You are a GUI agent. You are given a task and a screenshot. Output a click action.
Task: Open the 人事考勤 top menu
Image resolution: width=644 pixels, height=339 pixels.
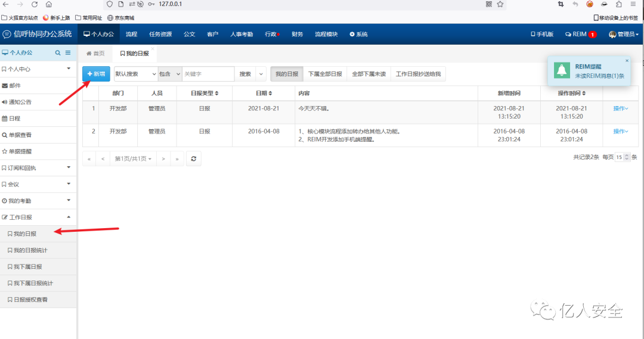[241, 35]
